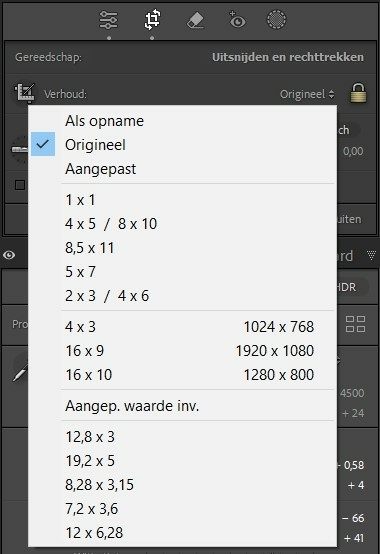Toggle the aspect ratio padlock

pyautogui.click(x=358, y=93)
